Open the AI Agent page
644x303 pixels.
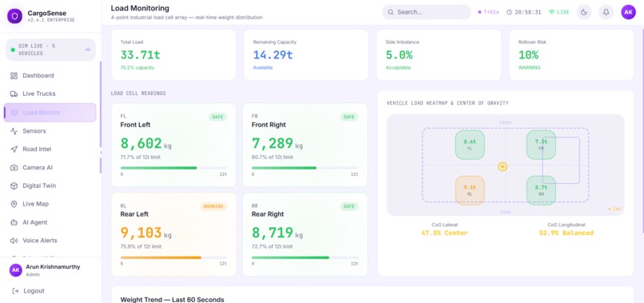tap(50, 222)
